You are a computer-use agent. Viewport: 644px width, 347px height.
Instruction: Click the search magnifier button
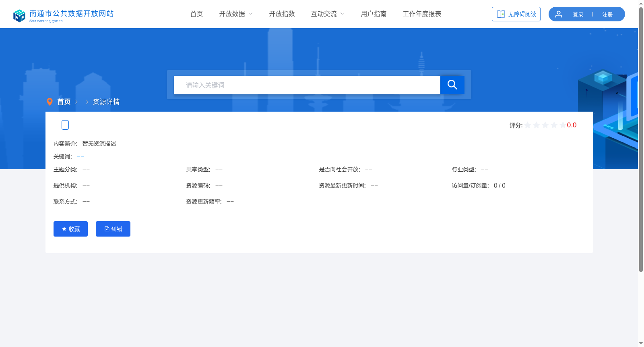click(x=452, y=85)
